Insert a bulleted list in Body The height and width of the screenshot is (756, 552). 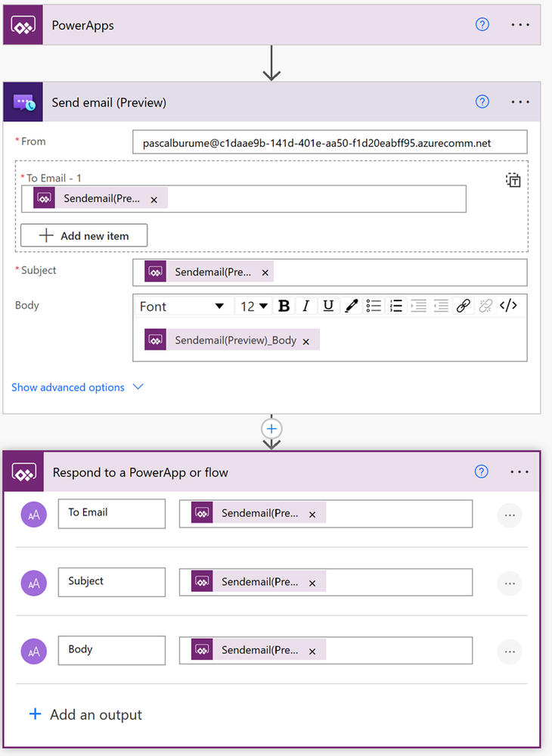pyautogui.click(x=374, y=306)
